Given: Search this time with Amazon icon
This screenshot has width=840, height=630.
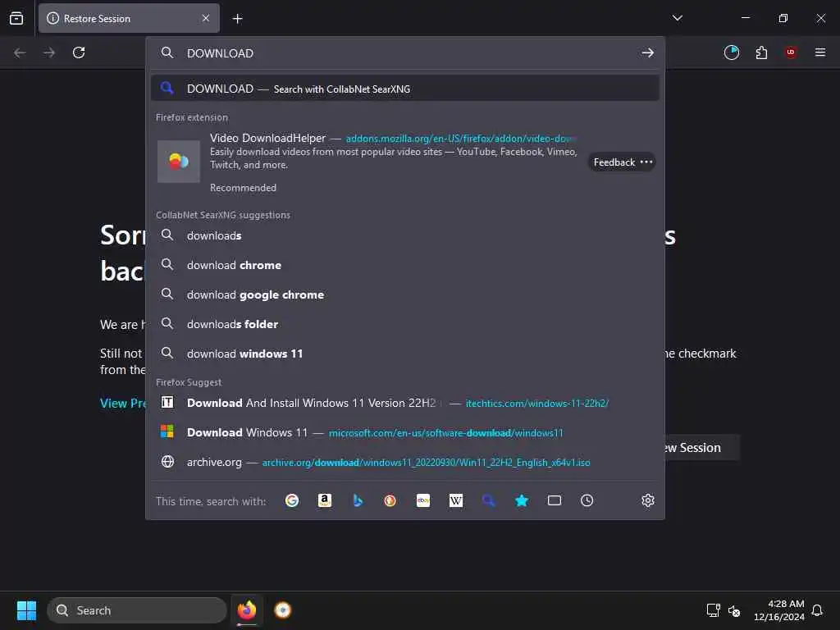Looking at the screenshot, I should [325, 500].
